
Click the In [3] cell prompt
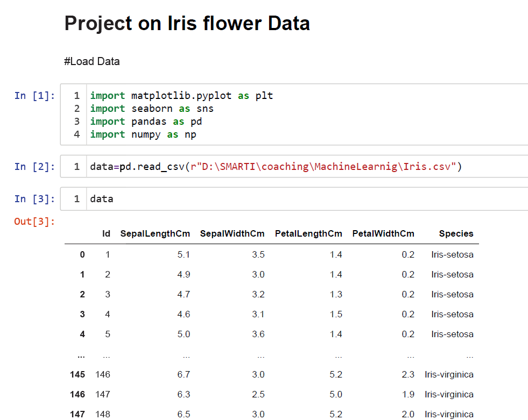tap(34, 199)
